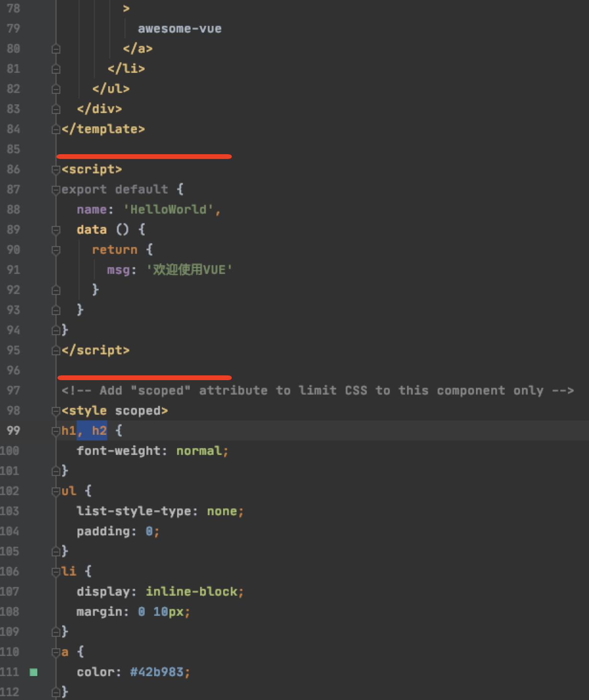Click the #42b983 color value
The image size is (589, 700).
click(157, 672)
